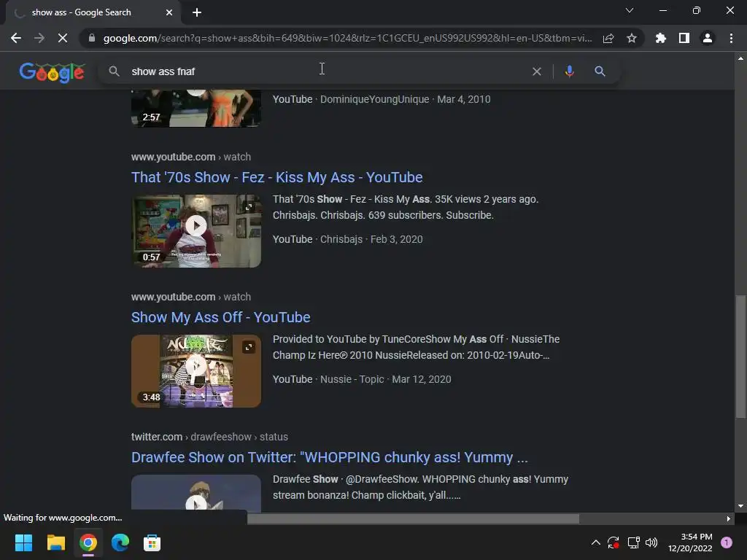Clear the search box text
Viewport: 747px width, 560px height.
pyautogui.click(x=537, y=71)
